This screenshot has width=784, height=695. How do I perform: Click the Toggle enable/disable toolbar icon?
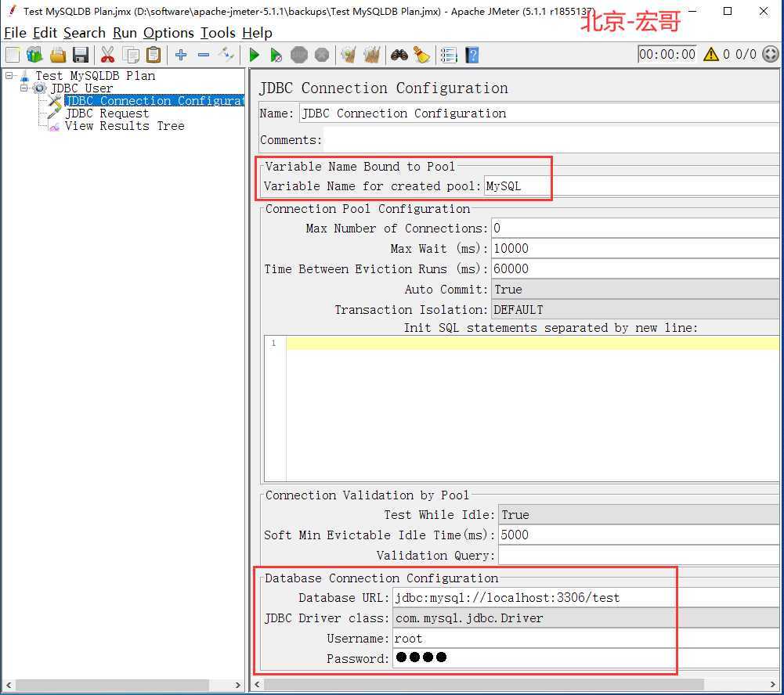click(x=226, y=54)
